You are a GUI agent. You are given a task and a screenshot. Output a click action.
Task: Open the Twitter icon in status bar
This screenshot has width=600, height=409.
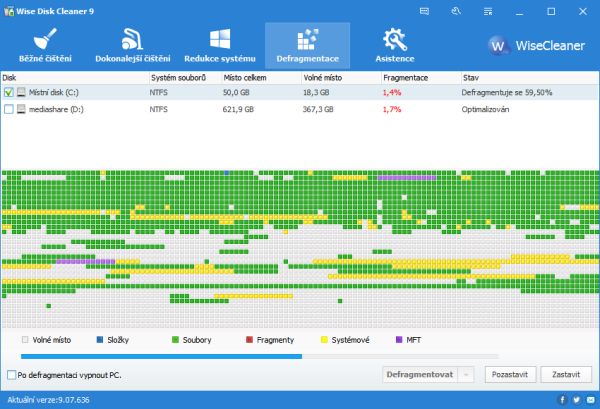coord(576,400)
